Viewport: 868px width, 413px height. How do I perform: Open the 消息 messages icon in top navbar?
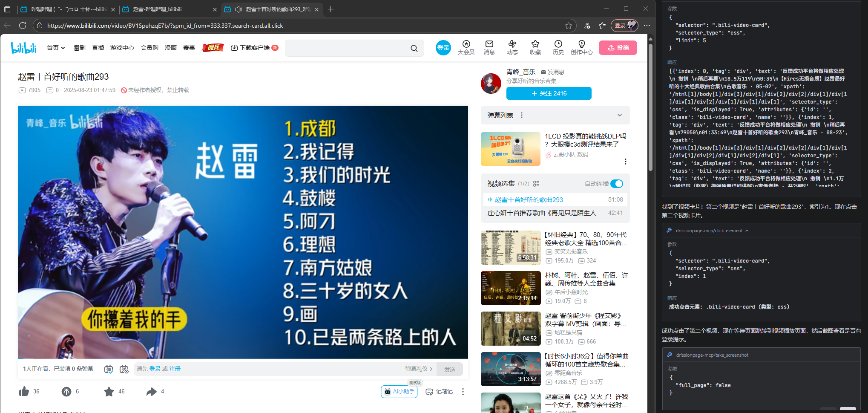(489, 47)
